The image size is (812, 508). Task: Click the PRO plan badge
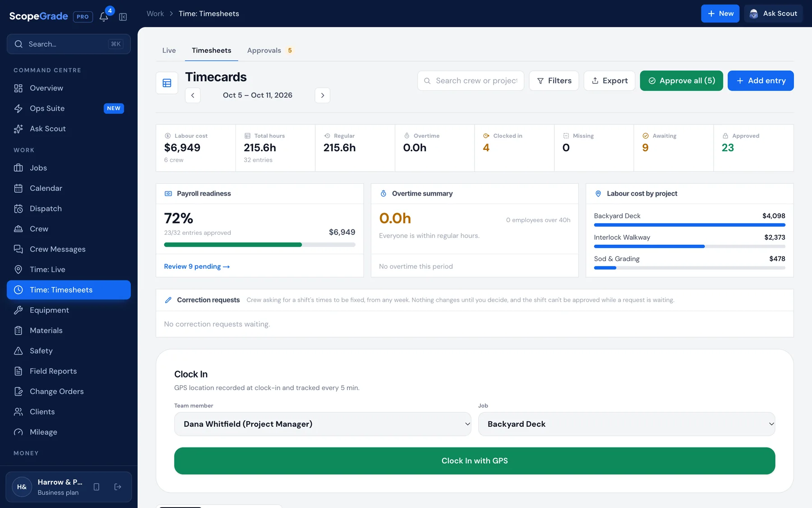click(83, 17)
